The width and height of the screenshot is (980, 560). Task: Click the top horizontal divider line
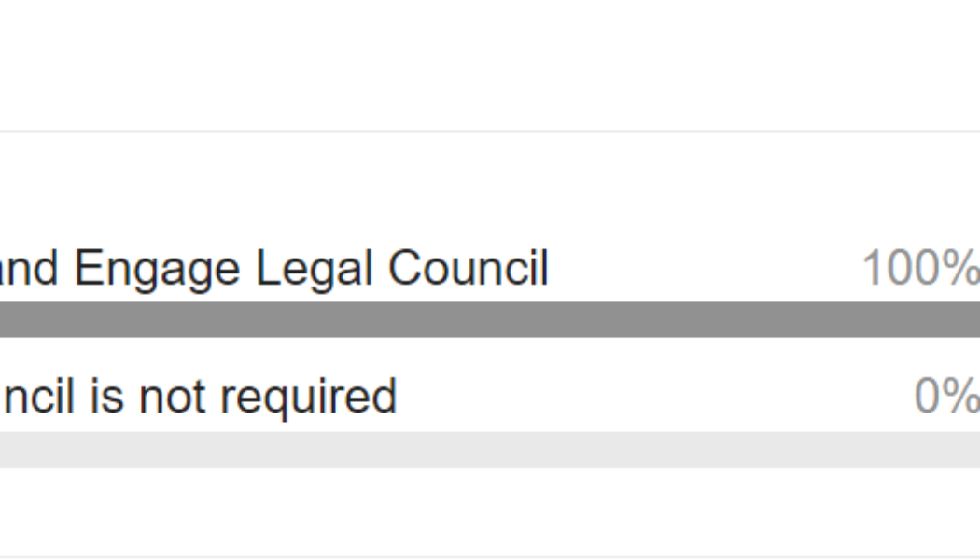click(x=490, y=131)
